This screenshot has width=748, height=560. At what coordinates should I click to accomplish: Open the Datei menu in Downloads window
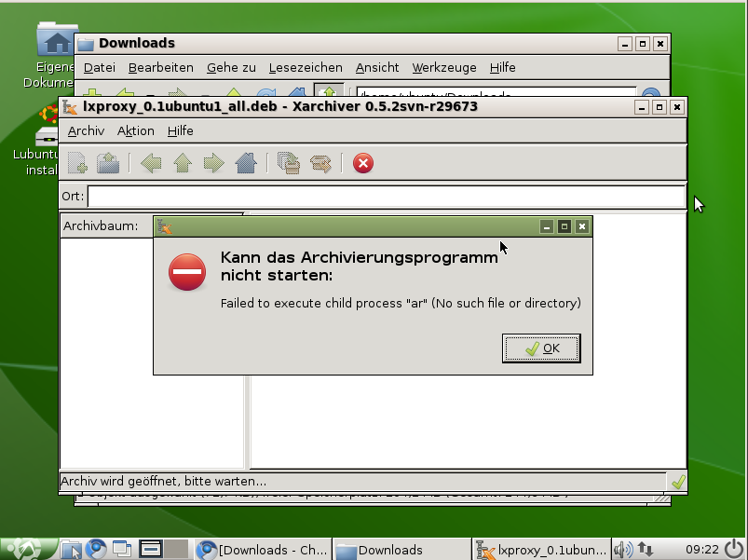click(100, 68)
